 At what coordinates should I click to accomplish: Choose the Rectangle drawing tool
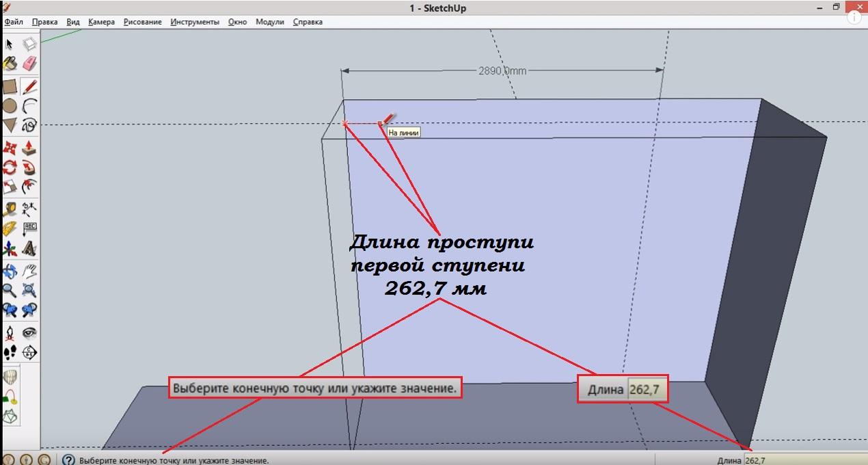(x=10, y=87)
